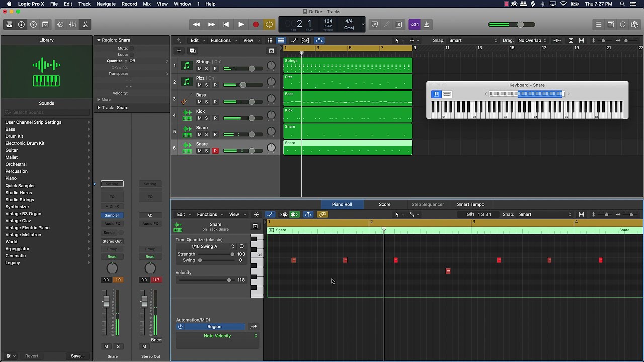This screenshot has width=644, height=362.
Task: Open the Tracks area Functions menu
Action: pyautogui.click(x=223, y=40)
